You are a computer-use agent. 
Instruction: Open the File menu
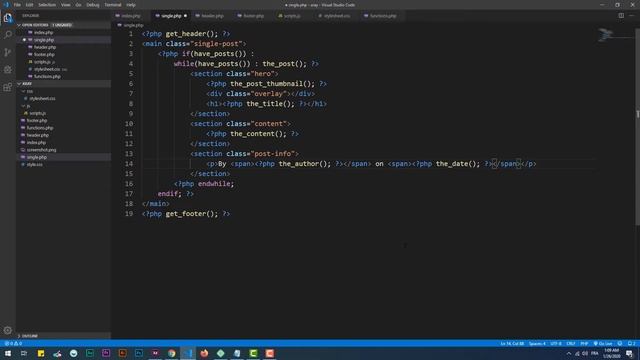[x=17, y=5]
